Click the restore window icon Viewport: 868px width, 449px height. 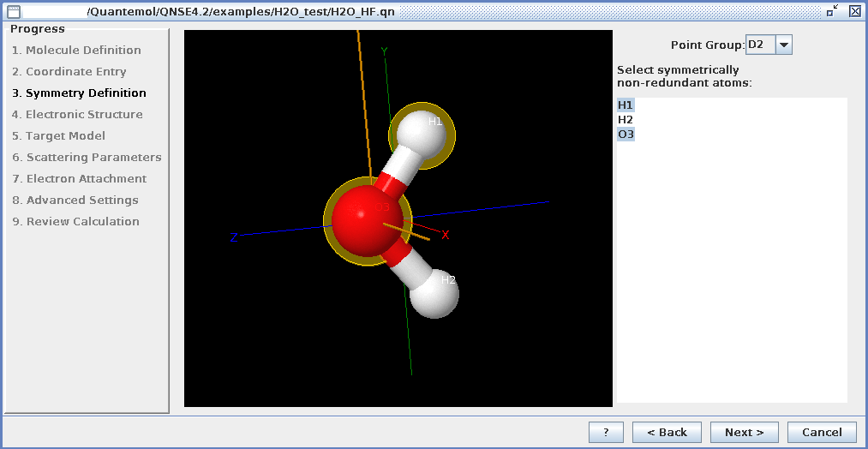coord(833,11)
